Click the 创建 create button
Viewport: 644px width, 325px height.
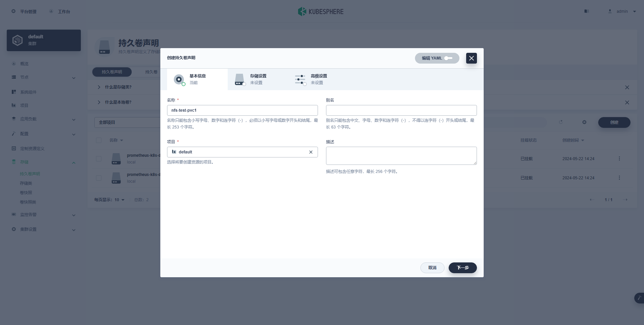tap(614, 122)
